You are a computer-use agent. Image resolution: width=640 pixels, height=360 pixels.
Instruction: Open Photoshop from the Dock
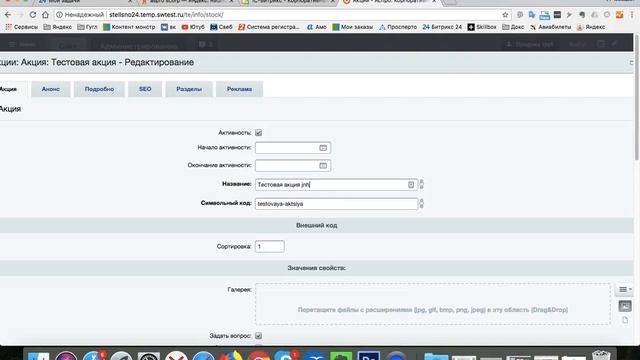pos(369,356)
